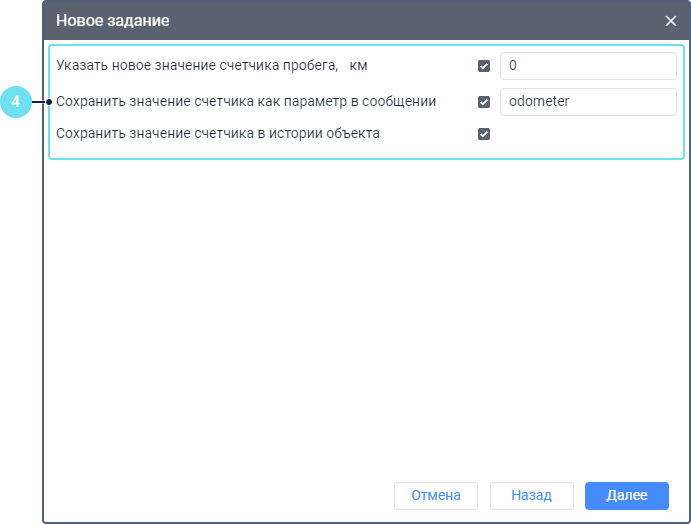This screenshot has width=691, height=524.
Task: Select the Сохранить значение как параметр label
Action: click(x=246, y=101)
